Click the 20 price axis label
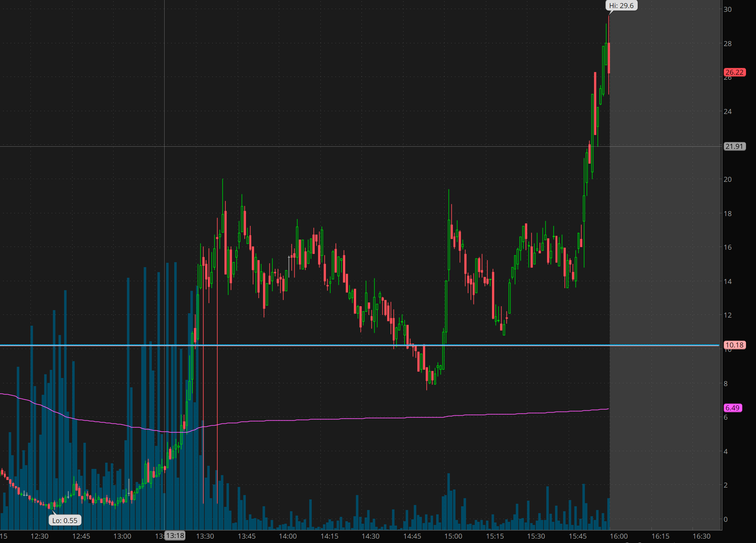This screenshot has height=543, width=756. 727,179
